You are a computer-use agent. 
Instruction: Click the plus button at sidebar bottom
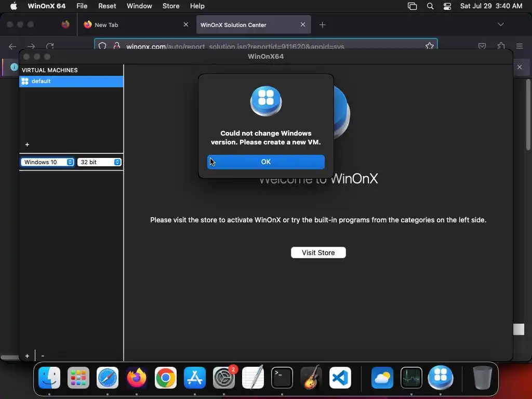(x=27, y=356)
